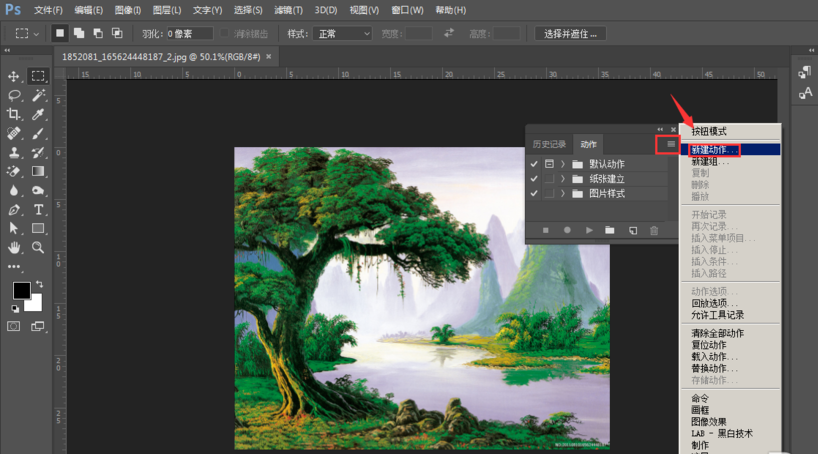Click the swap width and height icon
Screen dimensions: 818x454
(449, 33)
